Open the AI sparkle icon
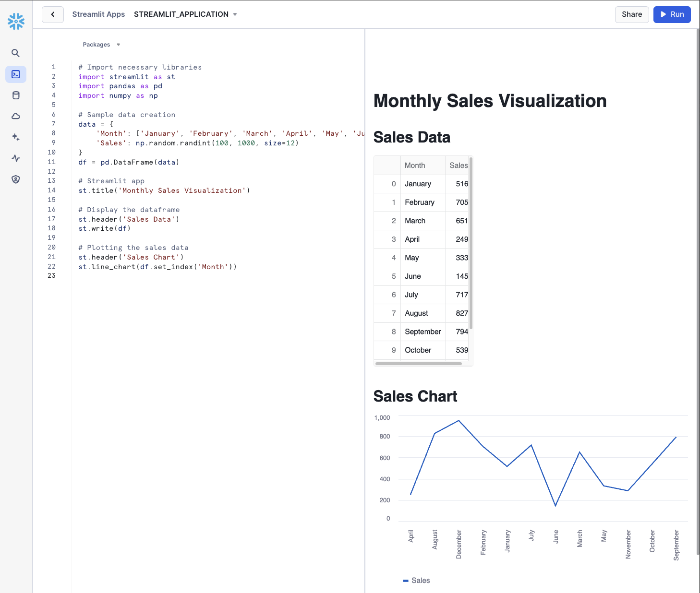The width and height of the screenshot is (700, 593). tap(16, 137)
